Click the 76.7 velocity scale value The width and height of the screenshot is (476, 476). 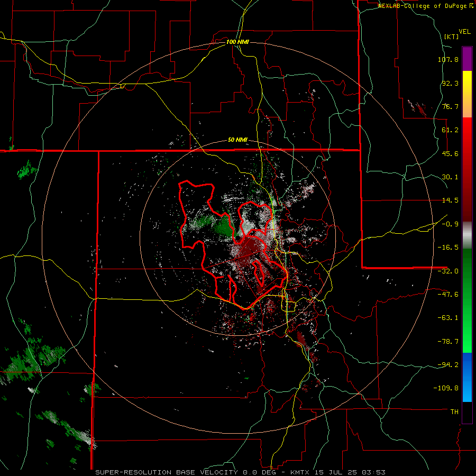450,106
